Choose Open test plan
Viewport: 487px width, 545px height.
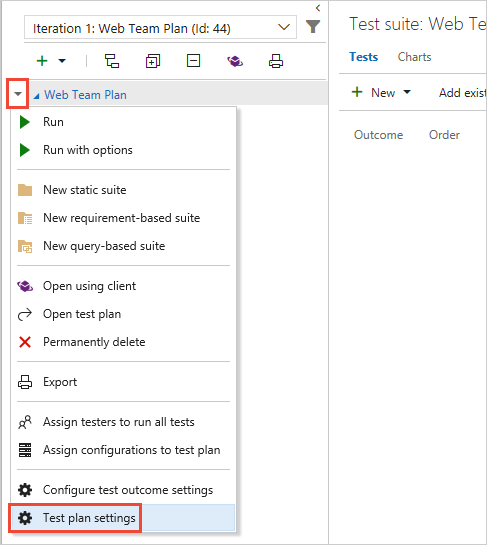click(x=123, y=314)
